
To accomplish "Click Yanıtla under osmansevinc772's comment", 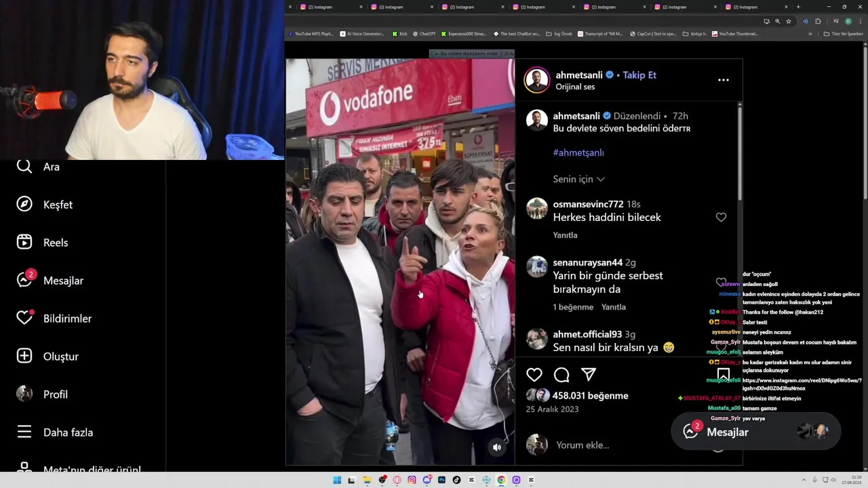I will (x=565, y=235).
